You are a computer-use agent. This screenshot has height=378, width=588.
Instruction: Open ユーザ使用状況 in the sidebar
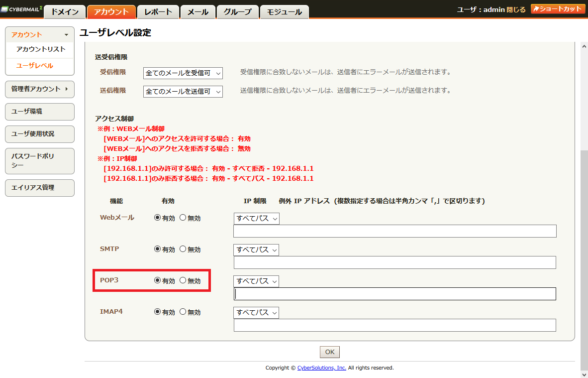click(x=40, y=134)
